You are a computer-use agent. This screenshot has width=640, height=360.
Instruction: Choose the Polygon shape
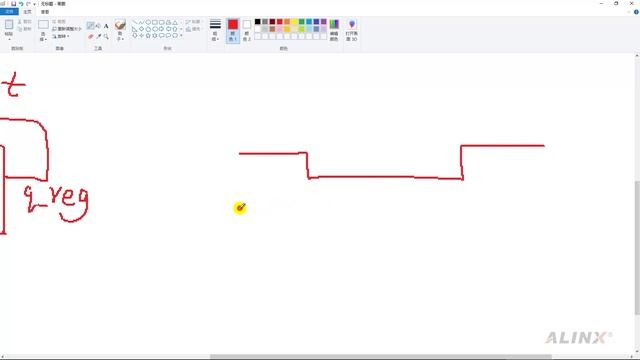click(x=168, y=22)
